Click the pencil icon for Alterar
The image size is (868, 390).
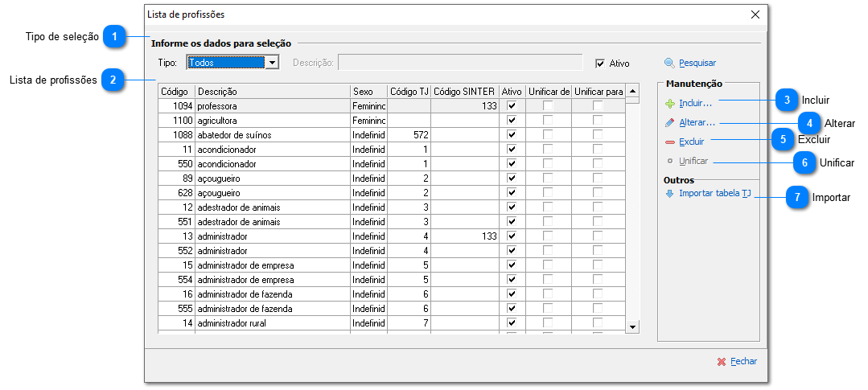click(669, 123)
